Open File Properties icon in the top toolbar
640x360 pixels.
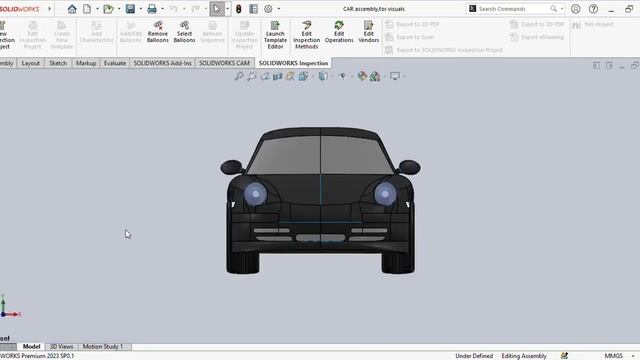coord(253,9)
